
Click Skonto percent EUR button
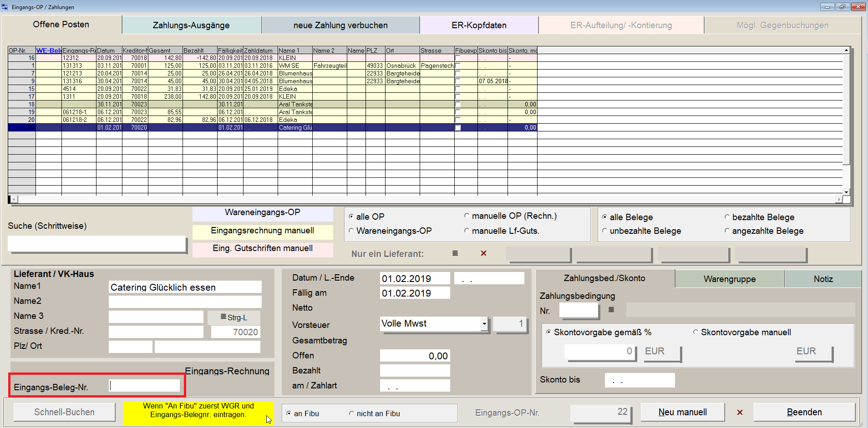662,352
